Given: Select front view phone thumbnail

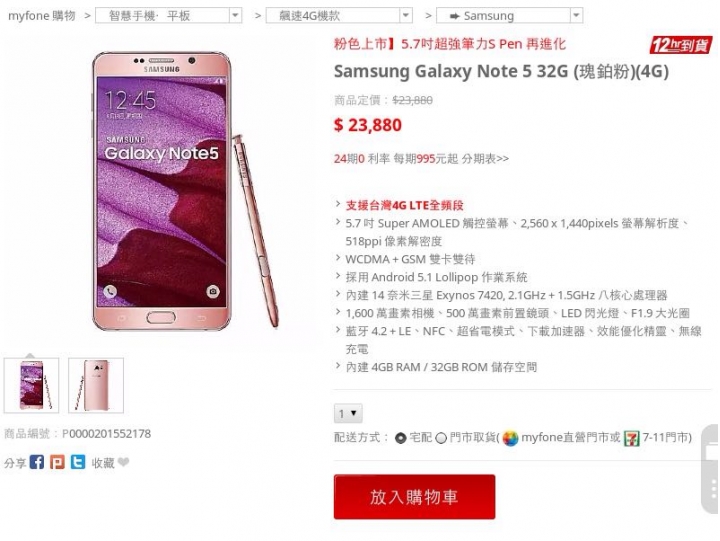Looking at the screenshot, I should click(x=31, y=385).
